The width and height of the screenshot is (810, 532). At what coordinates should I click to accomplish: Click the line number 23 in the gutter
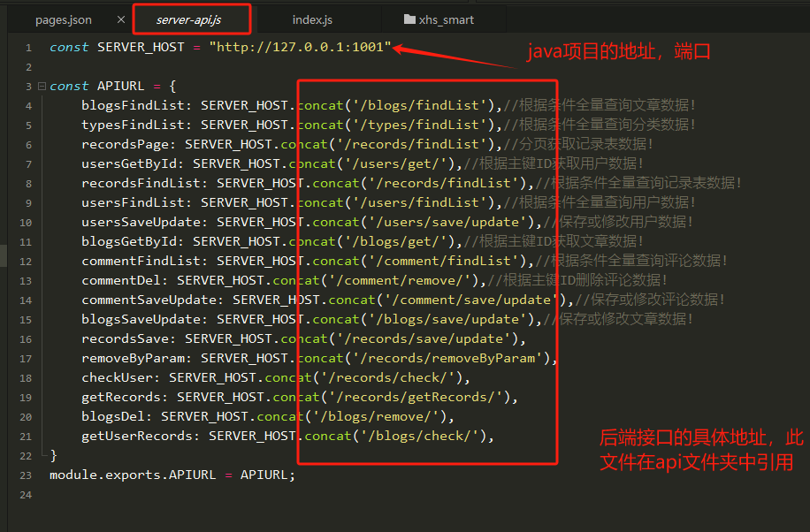[26, 475]
